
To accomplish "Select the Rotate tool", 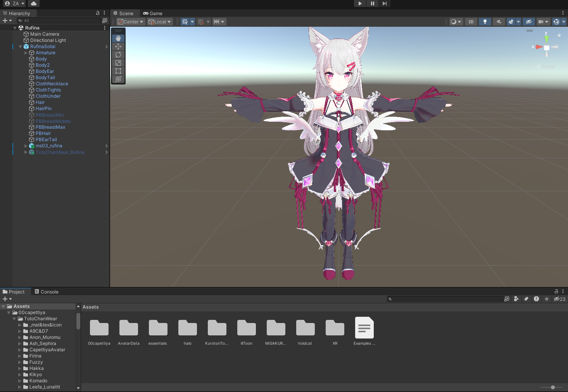I will (x=118, y=55).
